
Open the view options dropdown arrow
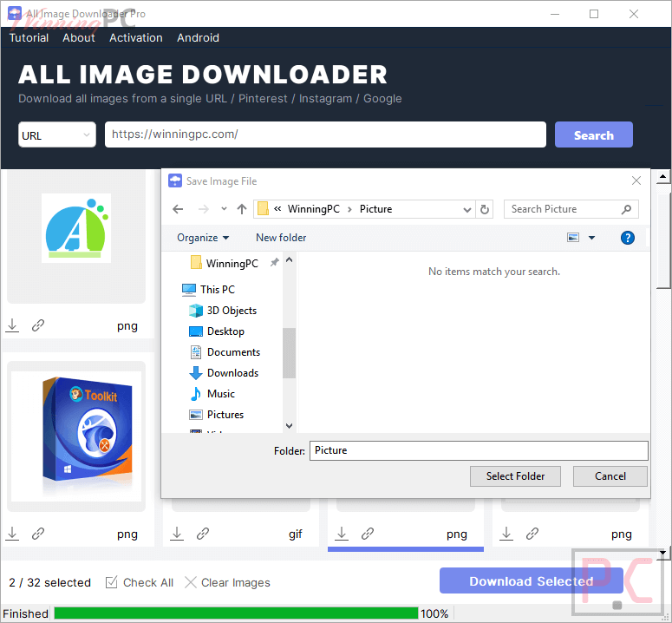click(x=591, y=238)
